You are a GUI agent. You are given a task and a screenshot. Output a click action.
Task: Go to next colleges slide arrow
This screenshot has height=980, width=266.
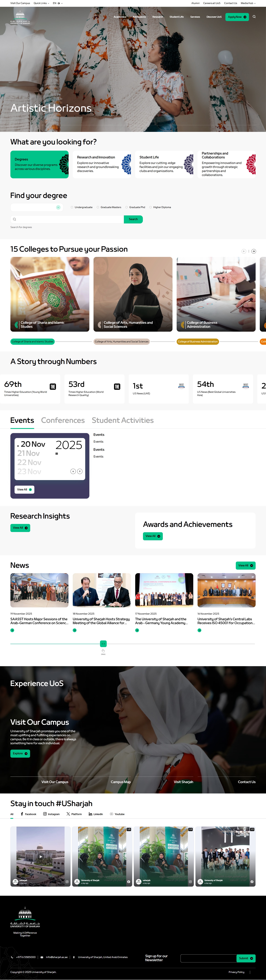(x=254, y=251)
